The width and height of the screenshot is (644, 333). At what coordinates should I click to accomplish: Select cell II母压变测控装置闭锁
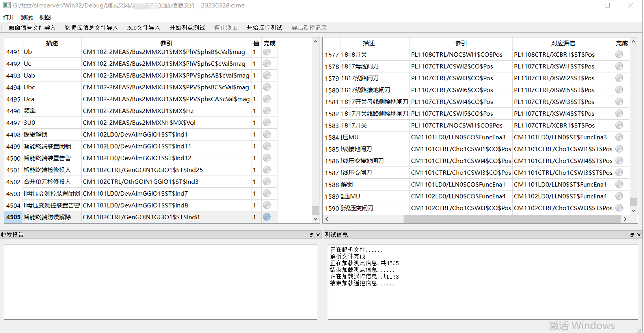[52, 194]
